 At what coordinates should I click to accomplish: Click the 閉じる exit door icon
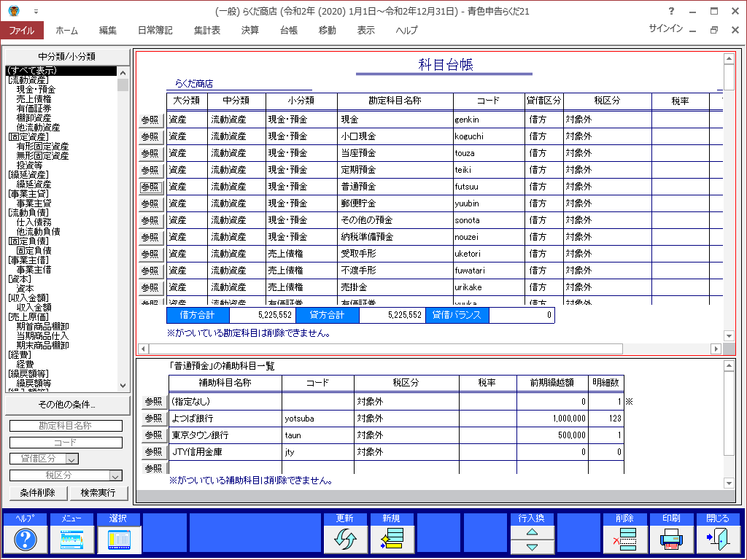click(718, 540)
